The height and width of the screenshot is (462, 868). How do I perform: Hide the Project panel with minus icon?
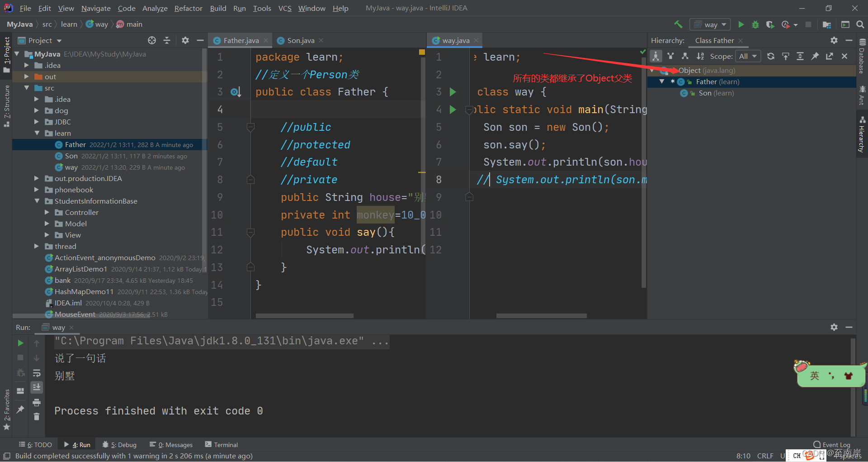(x=200, y=40)
